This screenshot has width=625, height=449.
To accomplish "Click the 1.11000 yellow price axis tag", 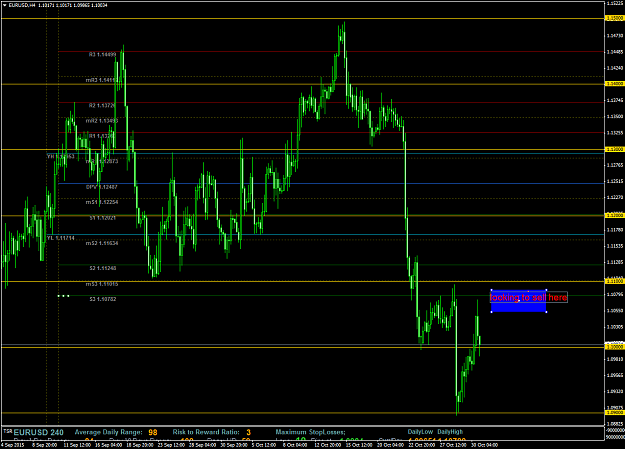I will 614,281.
